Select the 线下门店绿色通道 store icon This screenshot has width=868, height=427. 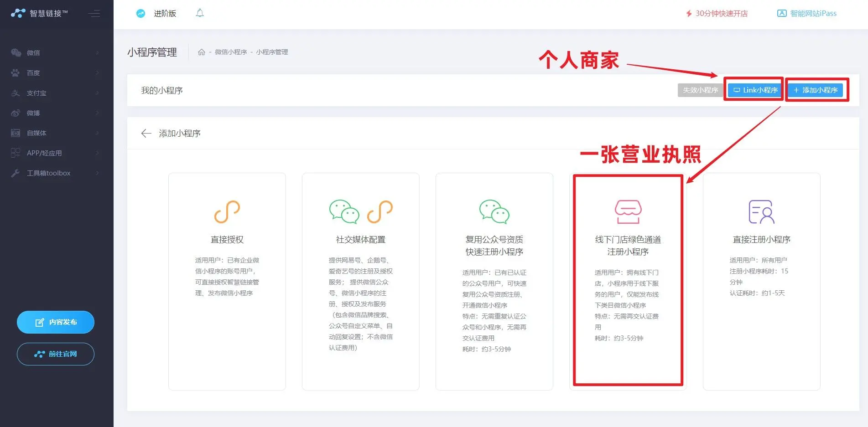click(x=628, y=212)
